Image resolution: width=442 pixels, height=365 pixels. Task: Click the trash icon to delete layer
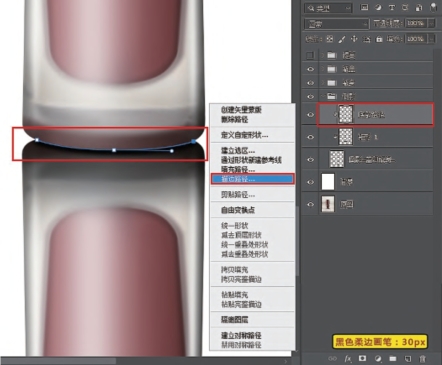[422, 359]
